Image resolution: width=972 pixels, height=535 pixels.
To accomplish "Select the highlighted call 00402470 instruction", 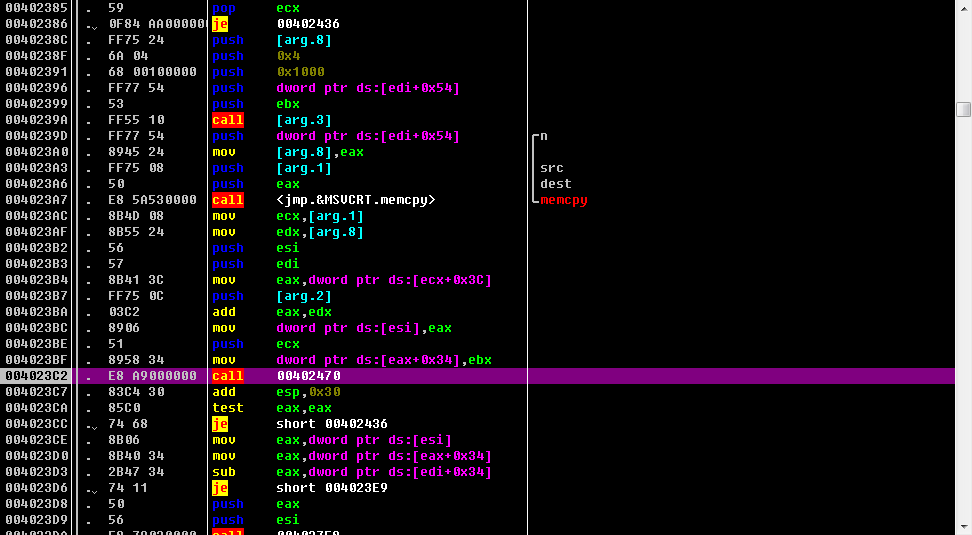I will tap(308, 376).
